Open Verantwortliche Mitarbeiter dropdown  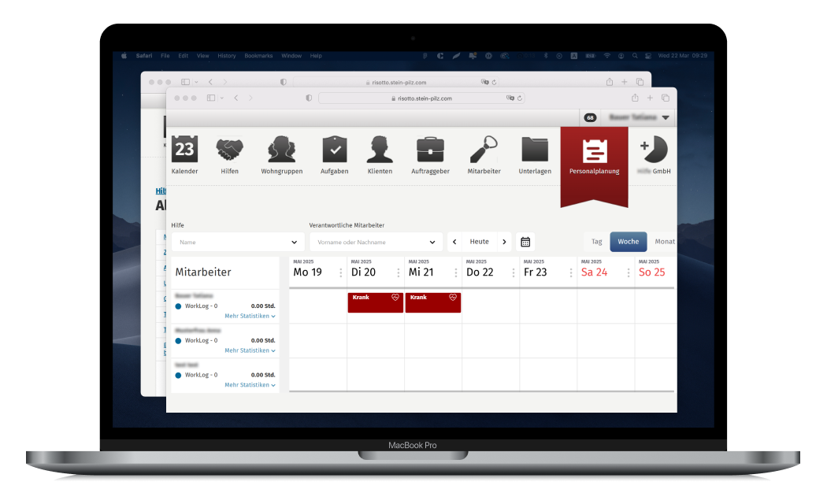375,243
